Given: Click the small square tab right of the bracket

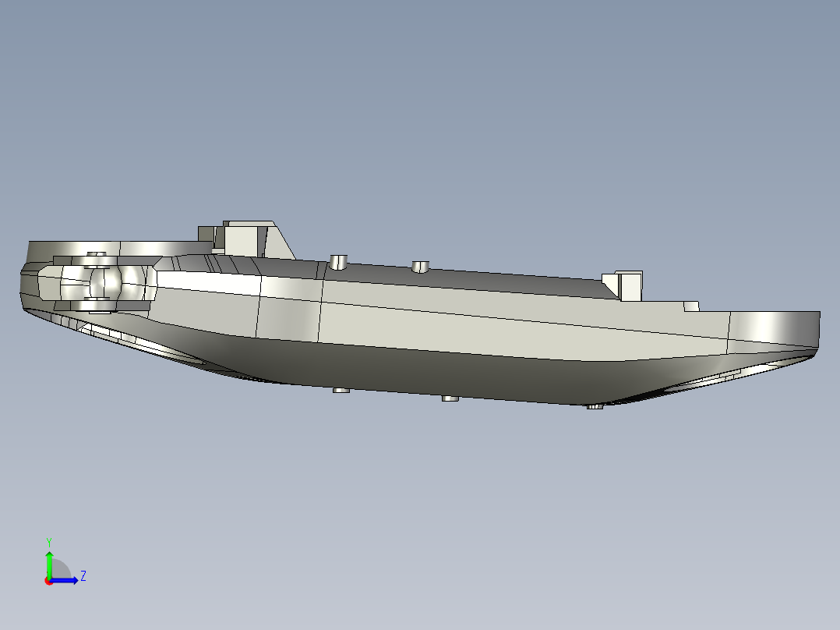Looking at the screenshot, I should [691, 306].
